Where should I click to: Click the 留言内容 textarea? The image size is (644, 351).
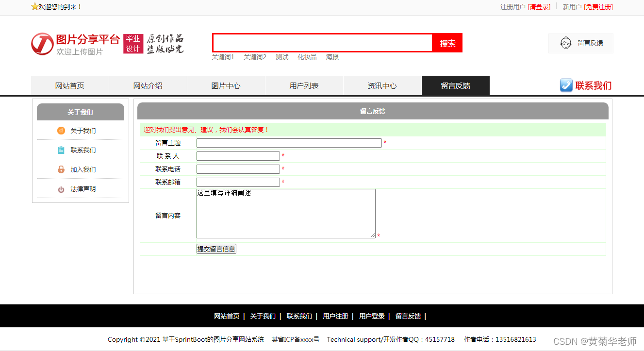pyautogui.click(x=286, y=214)
